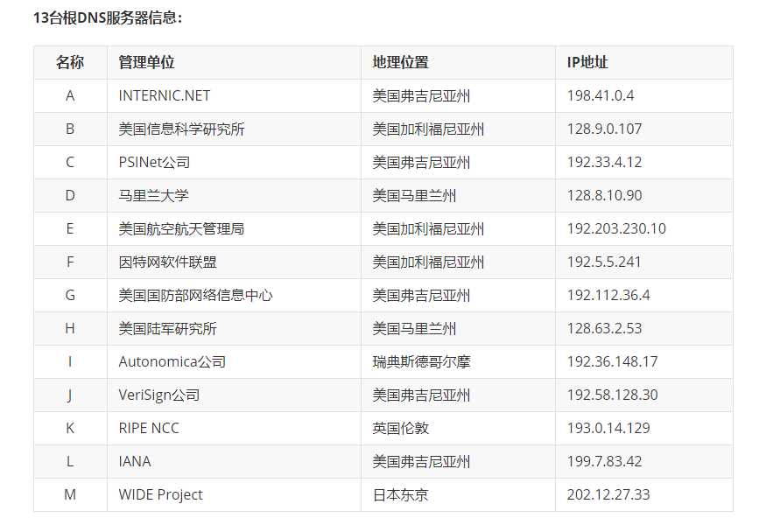Select the column header '名称'

[70, 62]
